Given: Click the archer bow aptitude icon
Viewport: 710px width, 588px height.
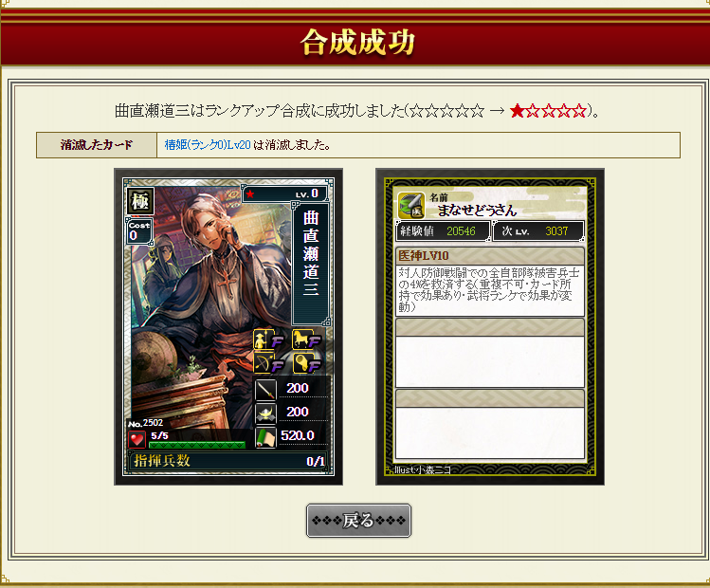Looking at the screenshot, I should coord(267,363).
